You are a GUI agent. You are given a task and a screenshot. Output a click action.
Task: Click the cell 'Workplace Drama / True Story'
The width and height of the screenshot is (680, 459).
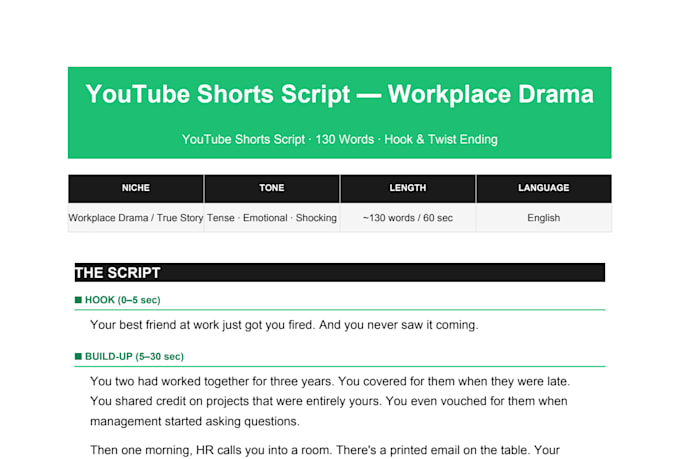tap(136, 218)
